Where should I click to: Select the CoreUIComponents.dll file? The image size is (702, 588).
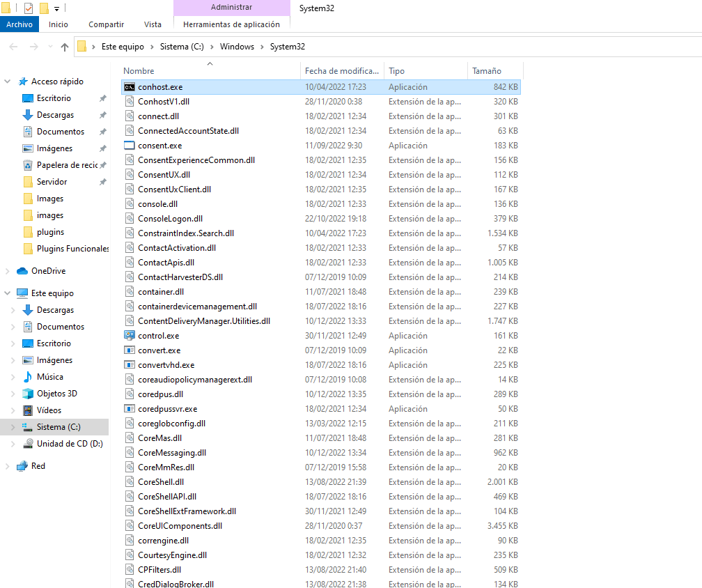pyautogui.click(x=320, y=526)
